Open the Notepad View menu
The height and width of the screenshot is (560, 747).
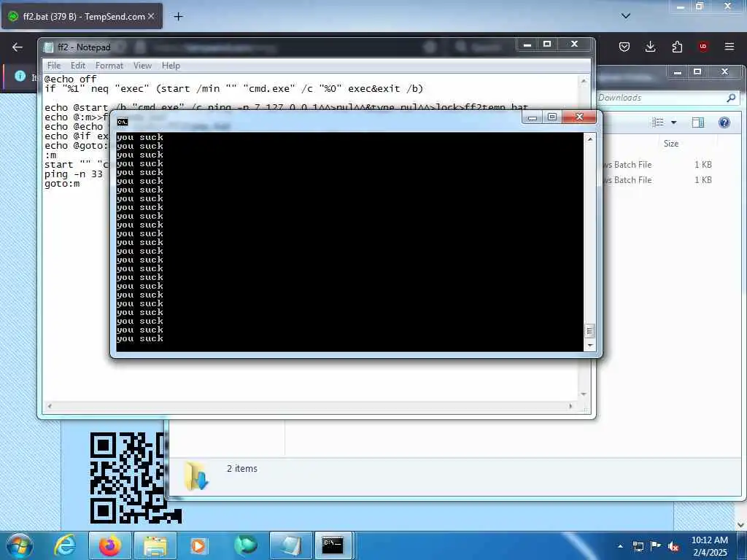(x=142, y=66)
